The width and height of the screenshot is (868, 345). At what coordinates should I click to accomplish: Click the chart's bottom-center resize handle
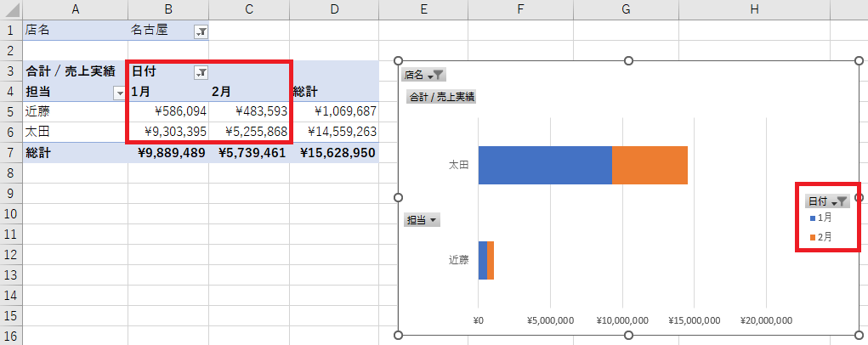pyautogui.click(x=628, y=335)
